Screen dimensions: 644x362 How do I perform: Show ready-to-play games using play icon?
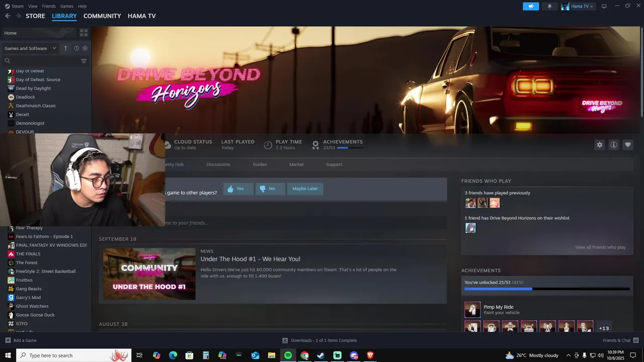85,48
